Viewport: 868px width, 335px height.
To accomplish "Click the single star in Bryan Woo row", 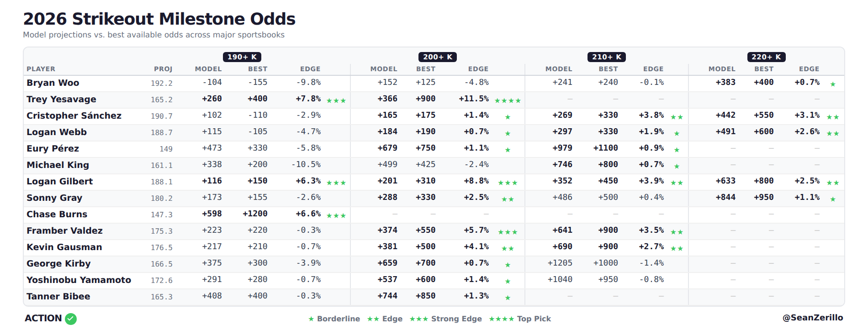I will [x=833, y=84].
